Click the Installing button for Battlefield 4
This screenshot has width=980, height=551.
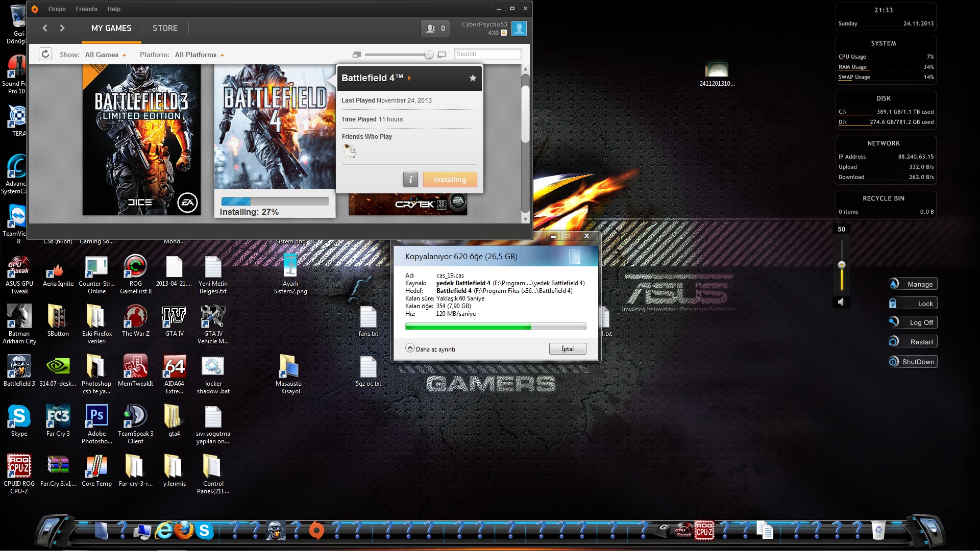coord(450,180)
